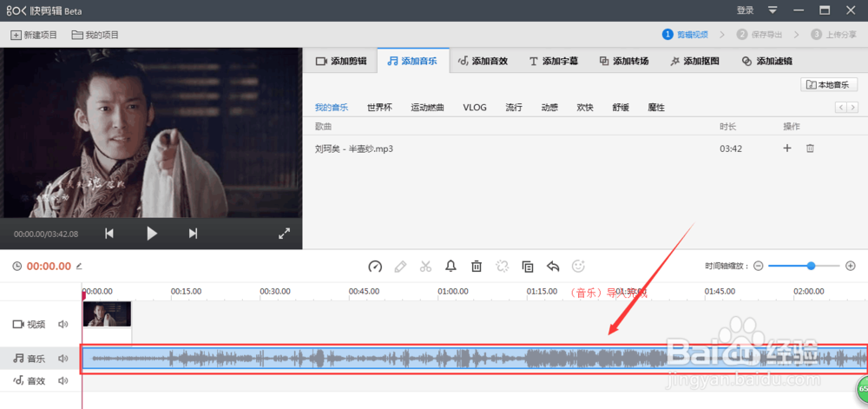Open the 添加抠图 tab
868x409 pixels.
694,61
